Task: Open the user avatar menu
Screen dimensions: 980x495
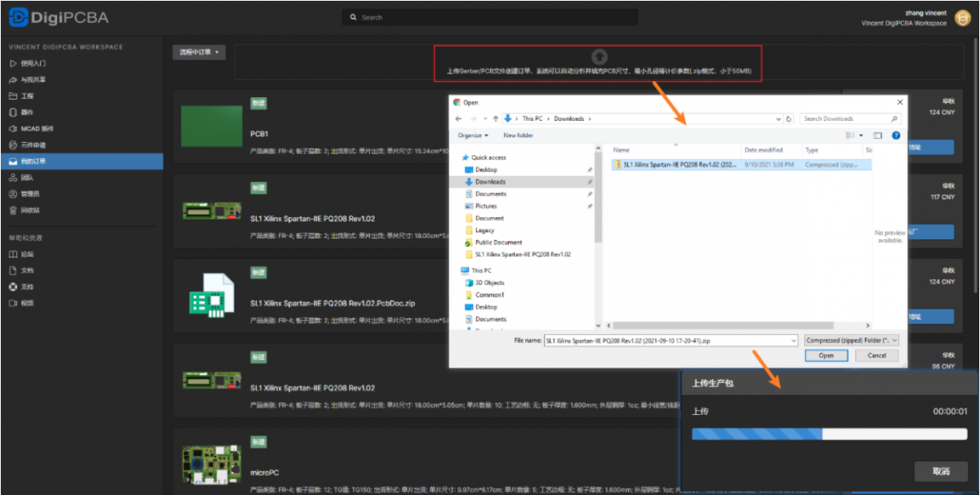Action: (x=963, y=18)
